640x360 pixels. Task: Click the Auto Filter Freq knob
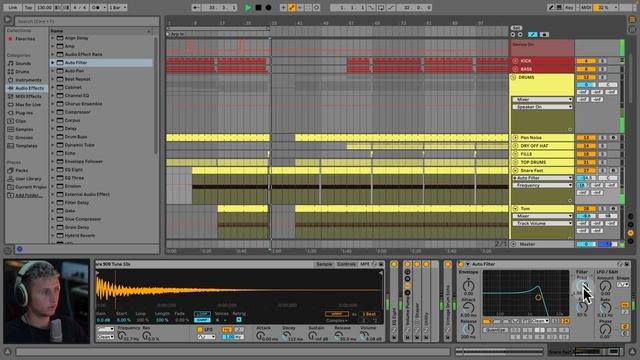[581, 286]
